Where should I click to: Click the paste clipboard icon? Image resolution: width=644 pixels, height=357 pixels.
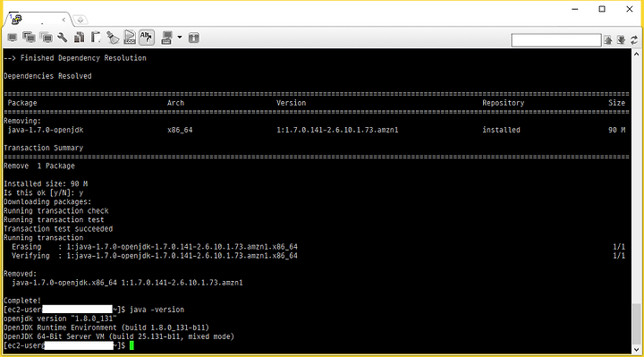tap(96, 38)
